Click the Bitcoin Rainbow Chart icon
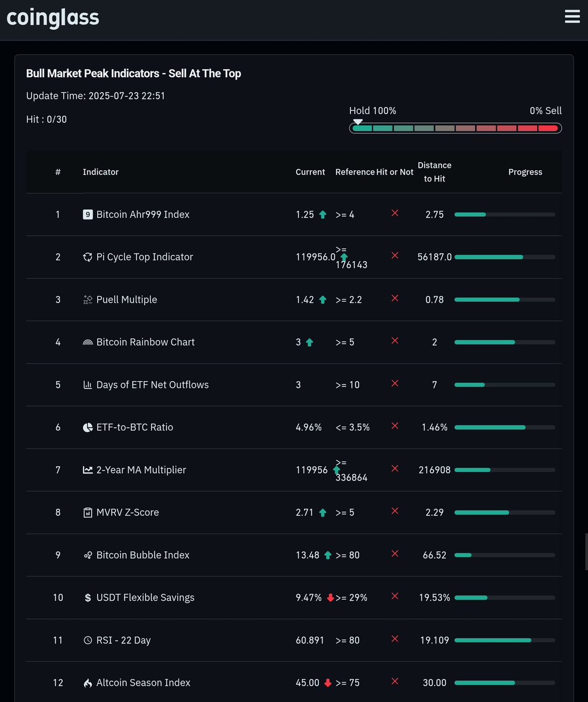588x702 pixels. [88, 342]
